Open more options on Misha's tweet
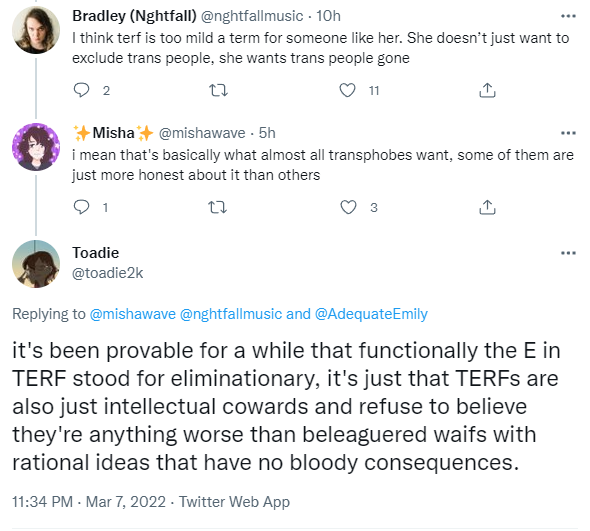 coord(568,133)
